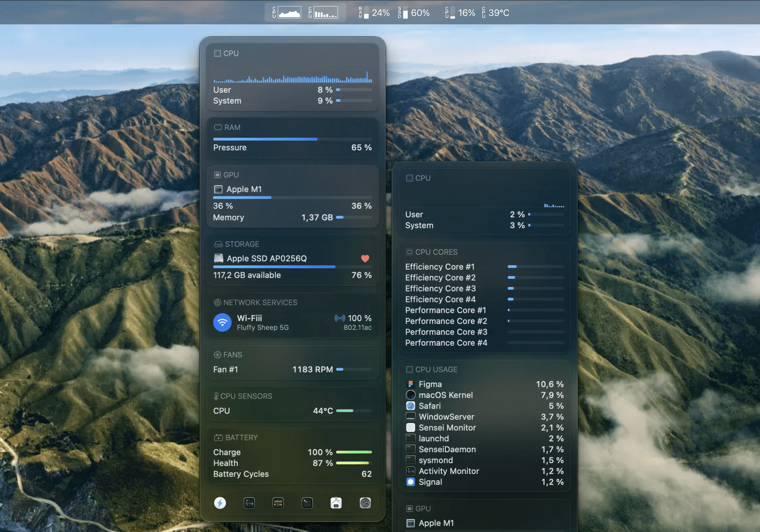The width and height of the screenshot is (760, 532).
Task: Open the Console warning log icon
Action: [x=278, y=503]
